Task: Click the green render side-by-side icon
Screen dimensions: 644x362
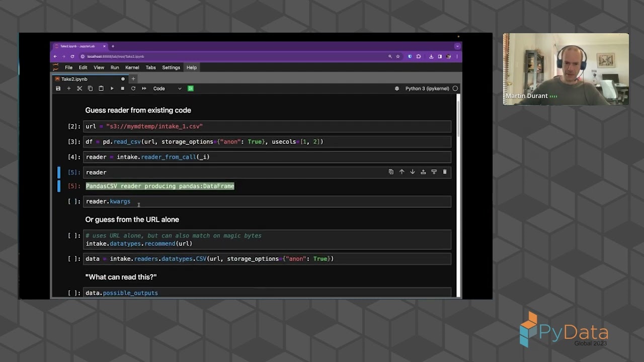Action: [x=191, y=88]
